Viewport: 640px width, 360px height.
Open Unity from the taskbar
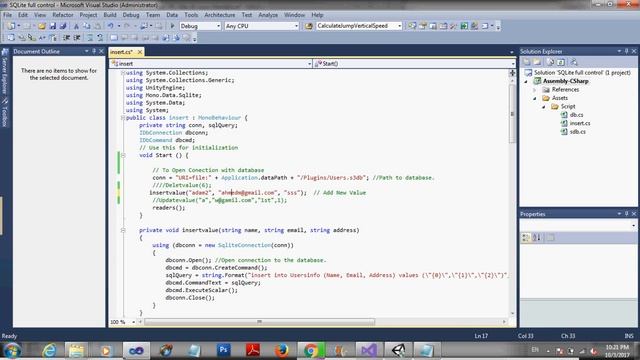(x=398, y=350)
